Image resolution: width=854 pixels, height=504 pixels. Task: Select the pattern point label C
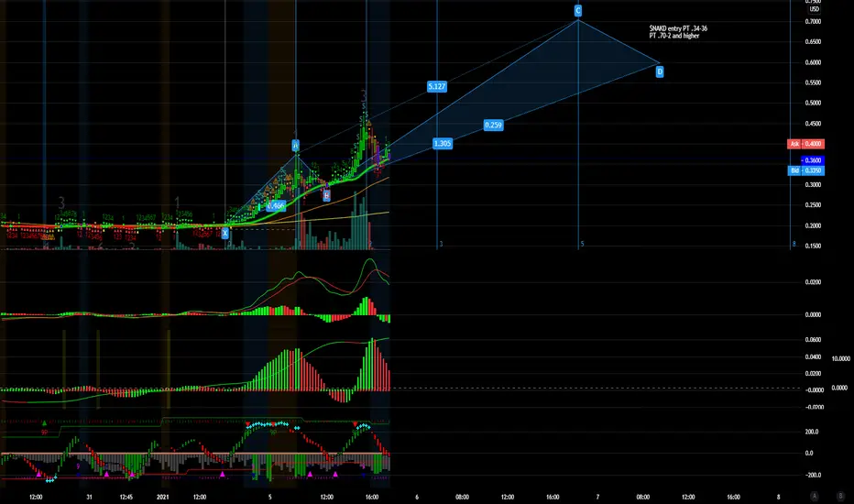(578, 11)
